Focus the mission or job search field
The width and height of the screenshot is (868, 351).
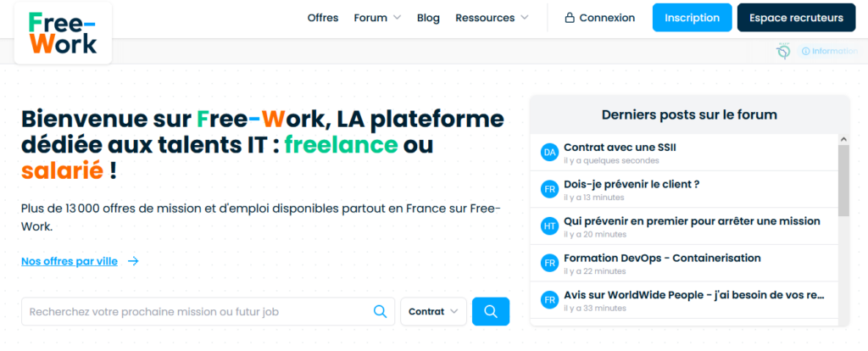click(209, 312)
